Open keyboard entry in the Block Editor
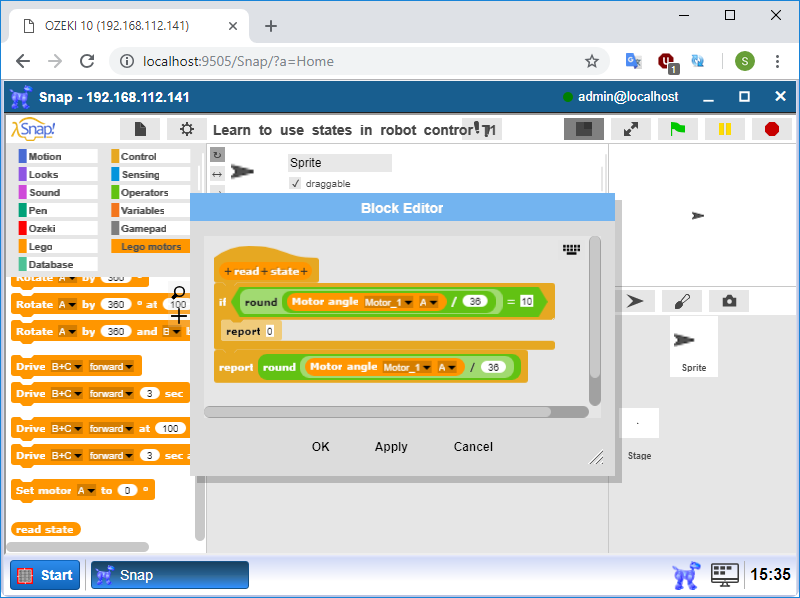Viewport: 800px width, 598px height. coord(571,249)
